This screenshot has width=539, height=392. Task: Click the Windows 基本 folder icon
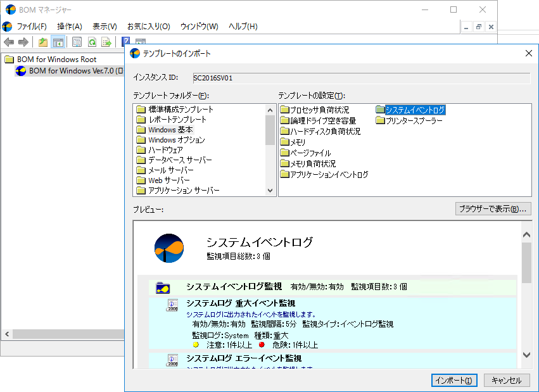pos(141,130)
